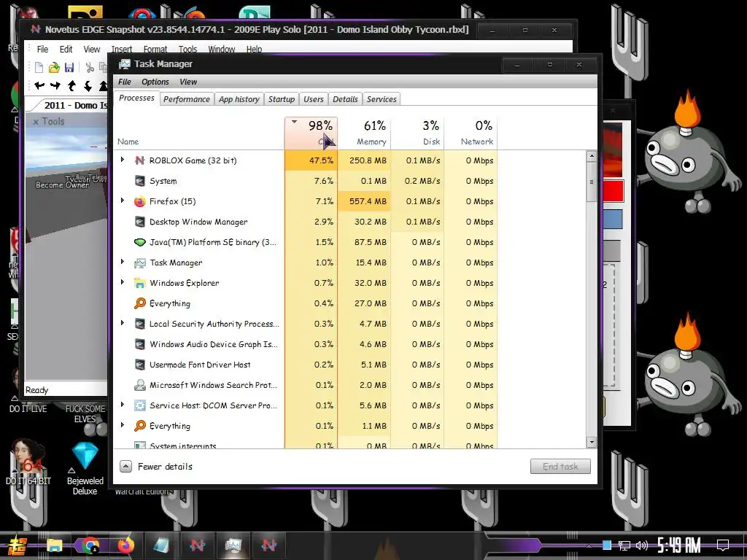
Task: Click the New file icon in Novetus toolbar
Action: click(x=39, y=68)
